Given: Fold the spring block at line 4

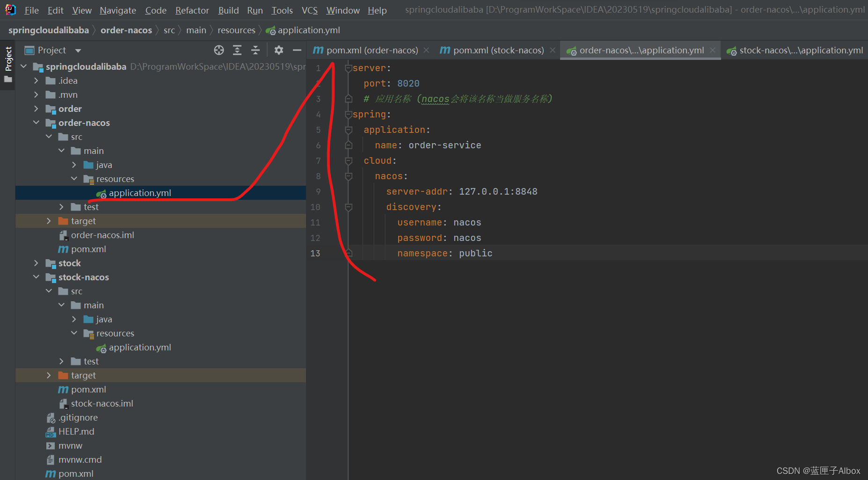Looking at the screenshot, I should coord(348,114).
